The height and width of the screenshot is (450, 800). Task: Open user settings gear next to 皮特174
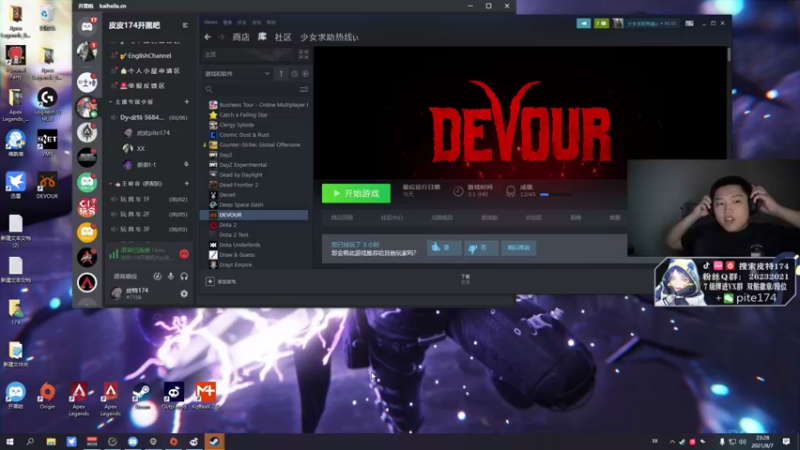coord(184,294)
